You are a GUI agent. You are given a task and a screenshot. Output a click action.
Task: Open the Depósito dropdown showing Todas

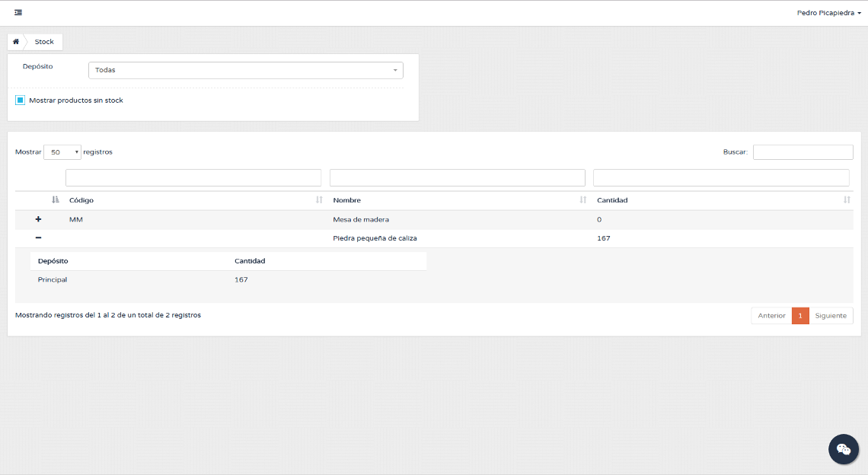coord(245,70)
